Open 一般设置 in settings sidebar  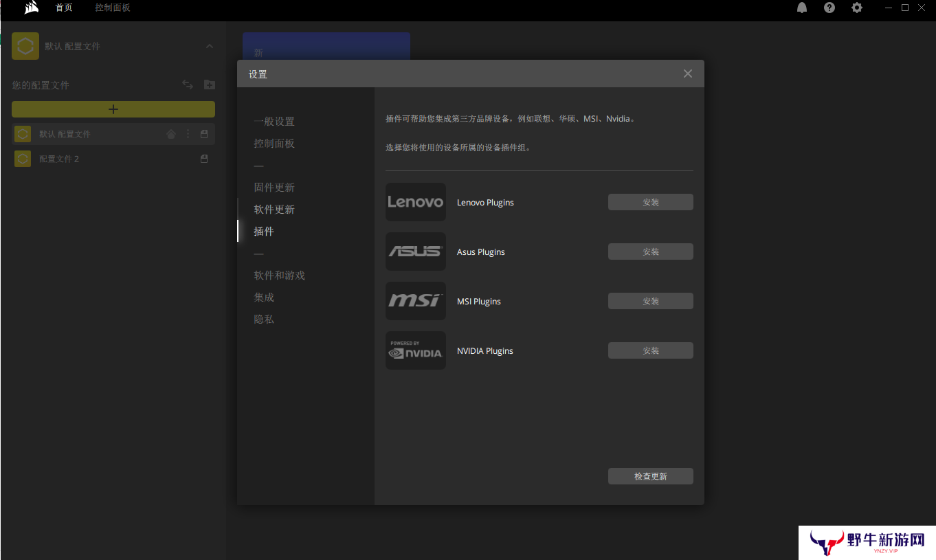[x=274, y=122]
